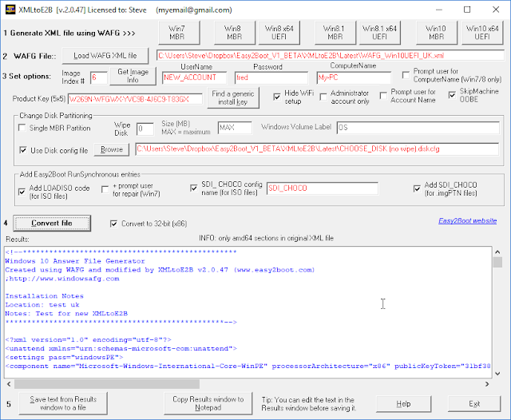Click the Windows Volume Label field
Image resolution: width=511 pixels, height=420 pixels.
click(x=418, y=128)
